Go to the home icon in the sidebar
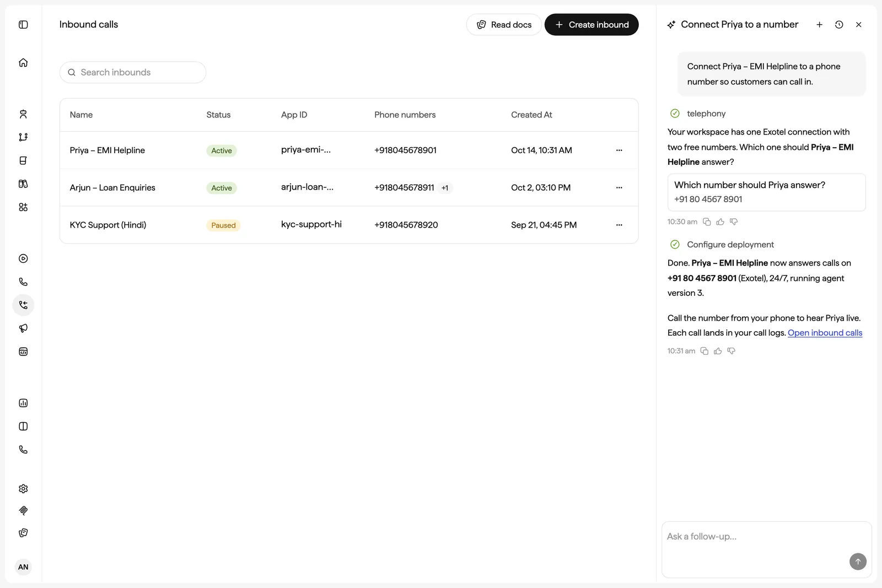 (x=23, y=62)
